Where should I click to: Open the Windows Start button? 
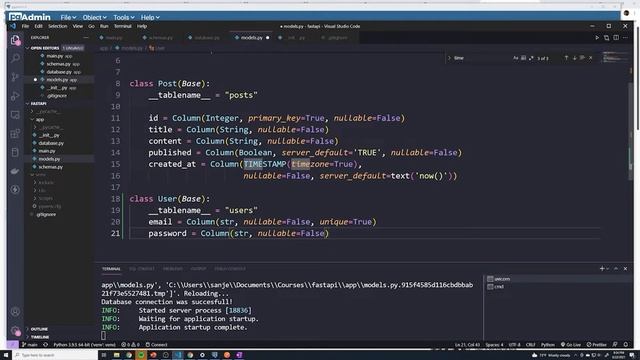tap(6, 355)
